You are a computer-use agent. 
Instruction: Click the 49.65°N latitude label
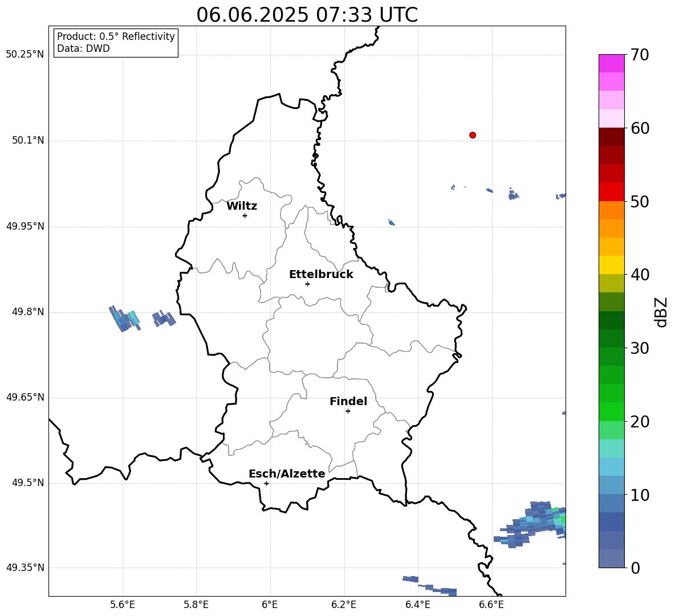click(x=25, y=397)
